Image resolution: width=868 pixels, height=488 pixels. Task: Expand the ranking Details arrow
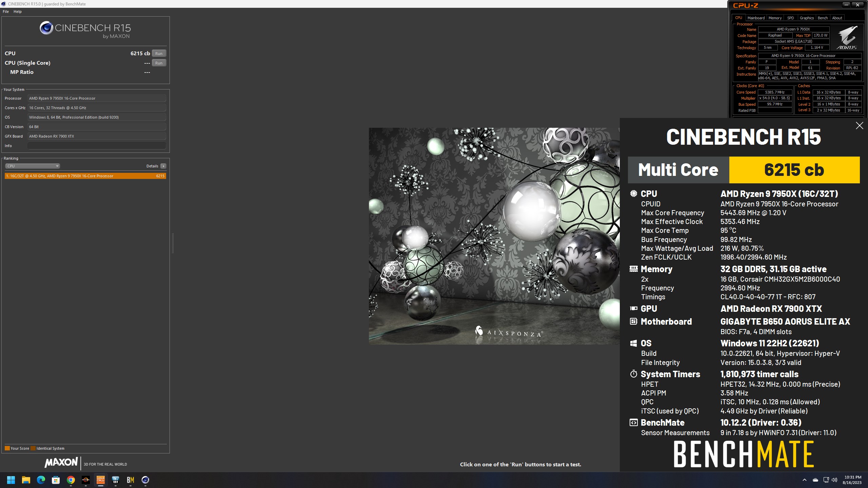[x=163, y=166]
